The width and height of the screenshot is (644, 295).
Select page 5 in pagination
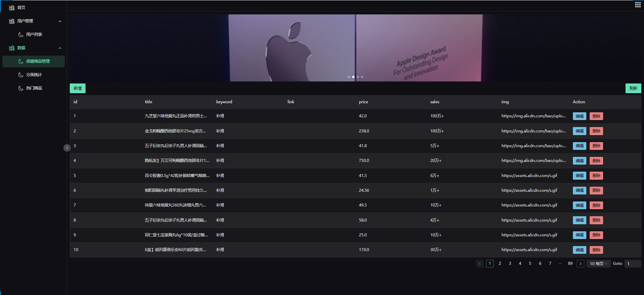(530, 263)
